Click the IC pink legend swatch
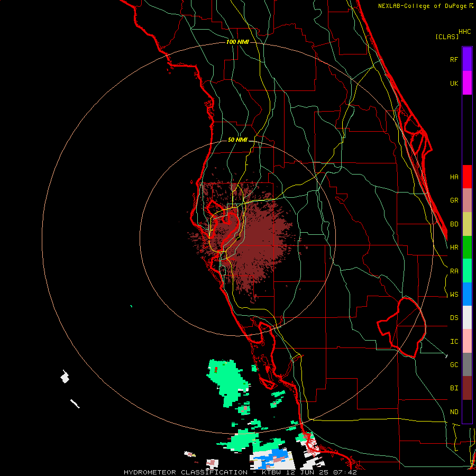The image size is (476, 476). click(x=467, y=341)
